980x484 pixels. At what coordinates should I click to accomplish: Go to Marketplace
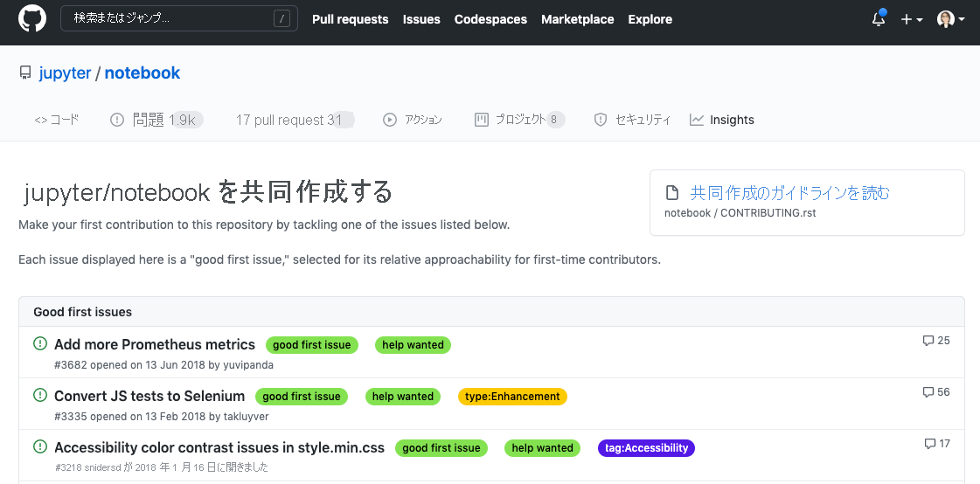[x=578, y=19]
